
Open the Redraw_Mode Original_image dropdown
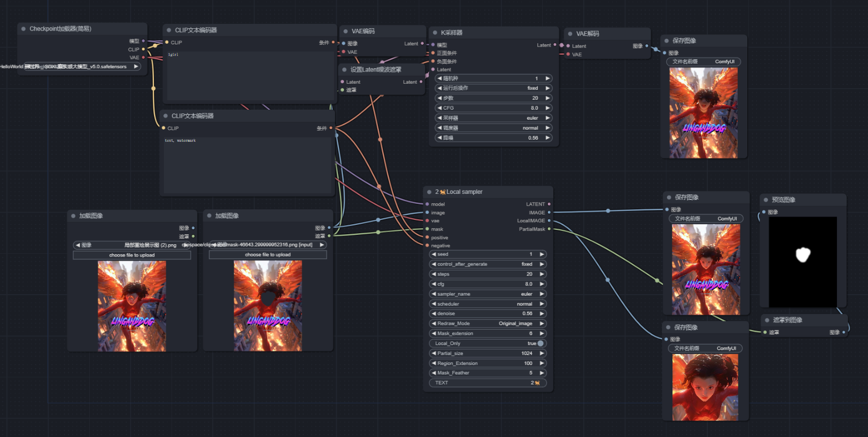(x=487, y=323)
